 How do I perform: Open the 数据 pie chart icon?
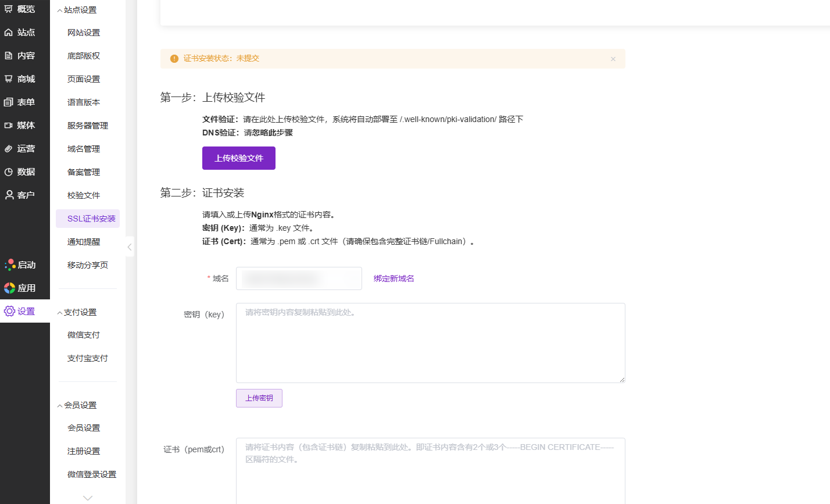(9, 172)
